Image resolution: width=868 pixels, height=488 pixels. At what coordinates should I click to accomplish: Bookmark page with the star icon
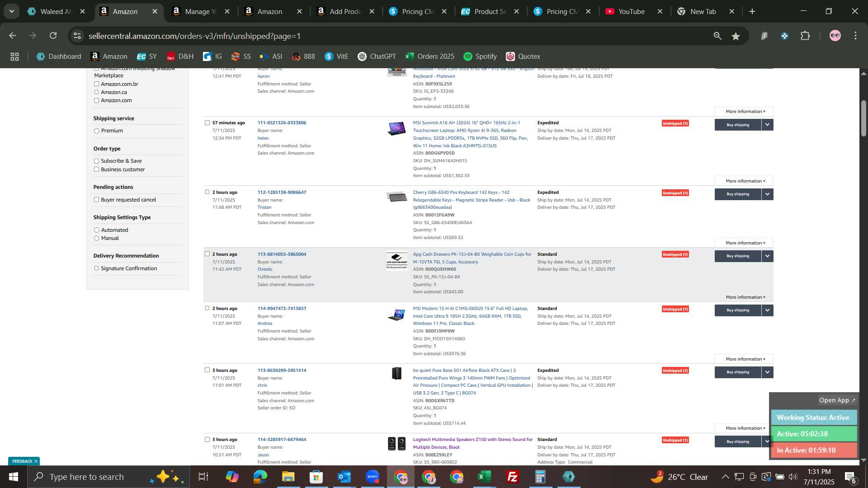pyautogui.click(x=736, y=36)
